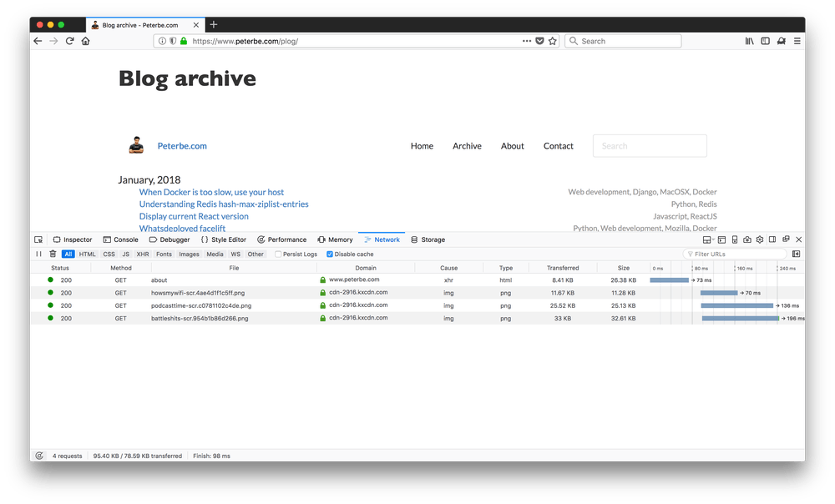Toggle the XHR request filter
Image resolution: width=835 pixels, height=504 pixels.
(143, 254)
